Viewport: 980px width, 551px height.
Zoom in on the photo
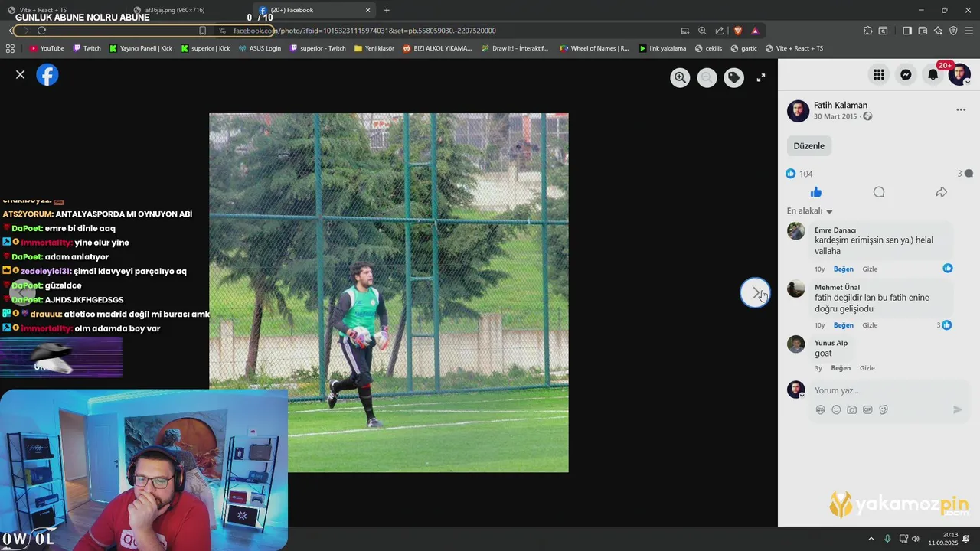[x=680, y=77]
